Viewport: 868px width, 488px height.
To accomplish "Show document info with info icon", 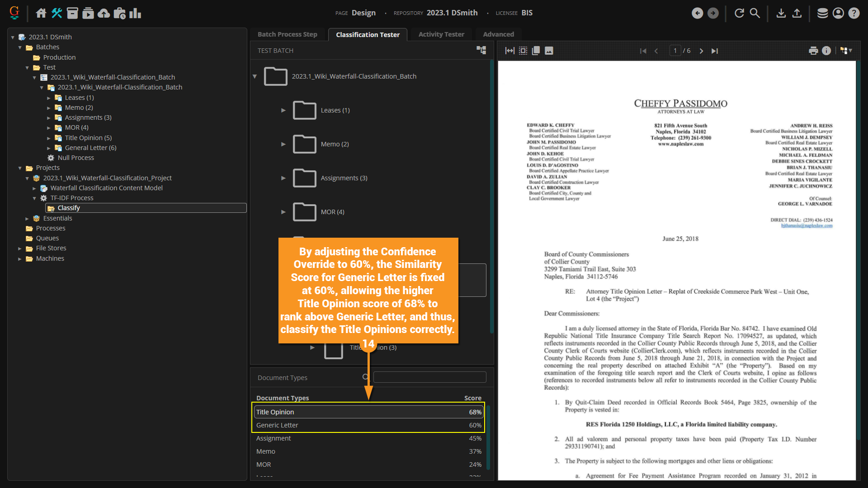I will [x=826, y=51].
